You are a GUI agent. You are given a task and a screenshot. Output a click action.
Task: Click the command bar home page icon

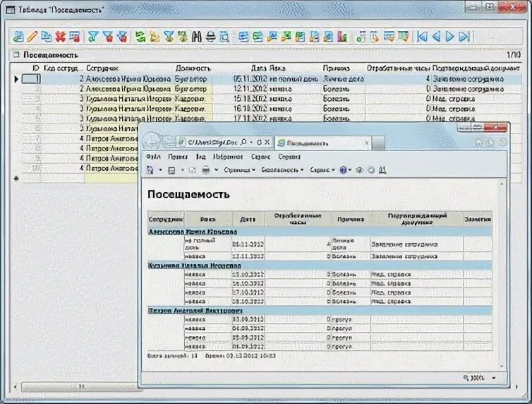pos(150,170)
